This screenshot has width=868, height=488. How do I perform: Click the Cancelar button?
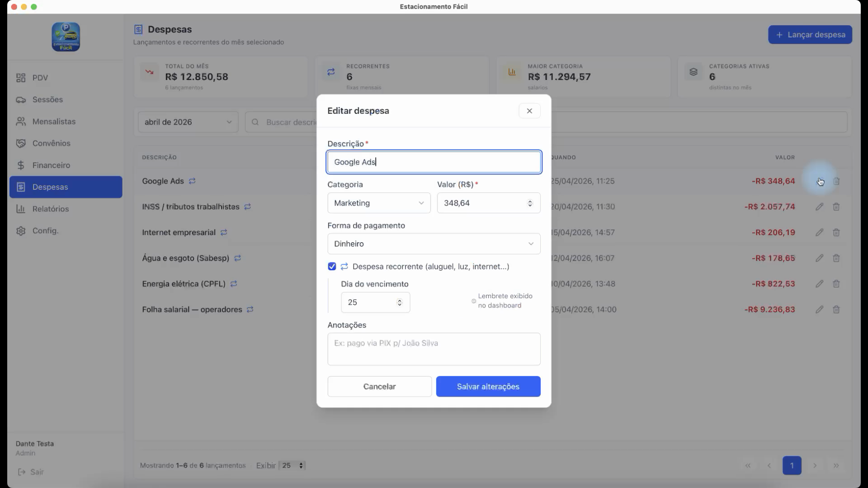pos(379,386)
